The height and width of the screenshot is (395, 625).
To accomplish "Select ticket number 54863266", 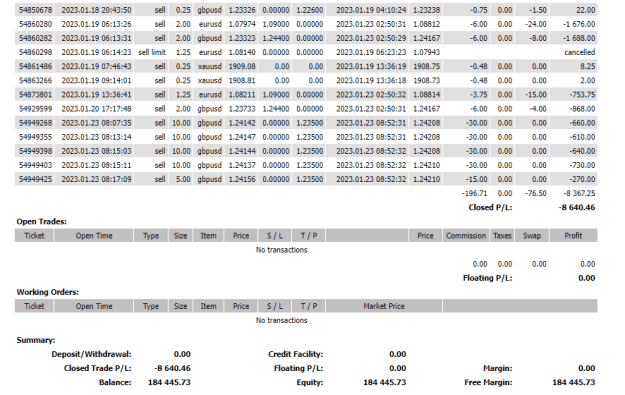I will click(x=35, y=81).
